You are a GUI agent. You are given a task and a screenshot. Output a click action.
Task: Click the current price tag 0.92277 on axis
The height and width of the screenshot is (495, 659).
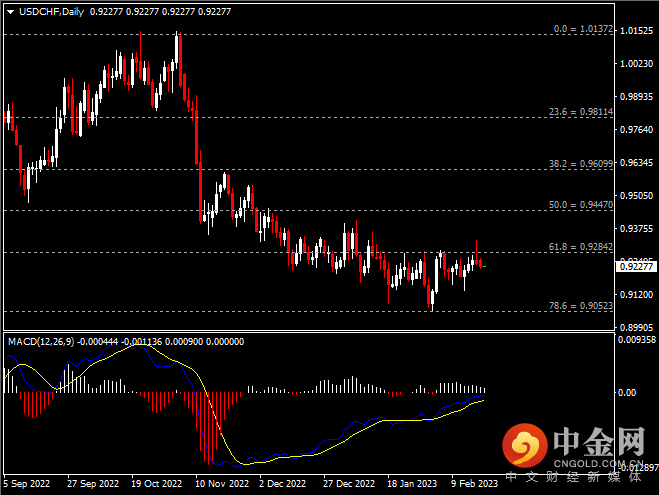tap(637, 267)
